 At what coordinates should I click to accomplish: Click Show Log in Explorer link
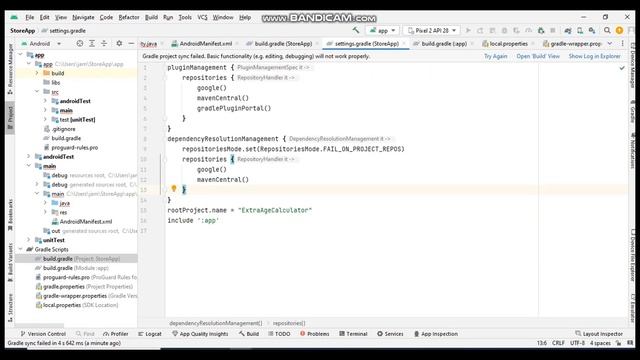pyautogui.click(x=595, y=56)
